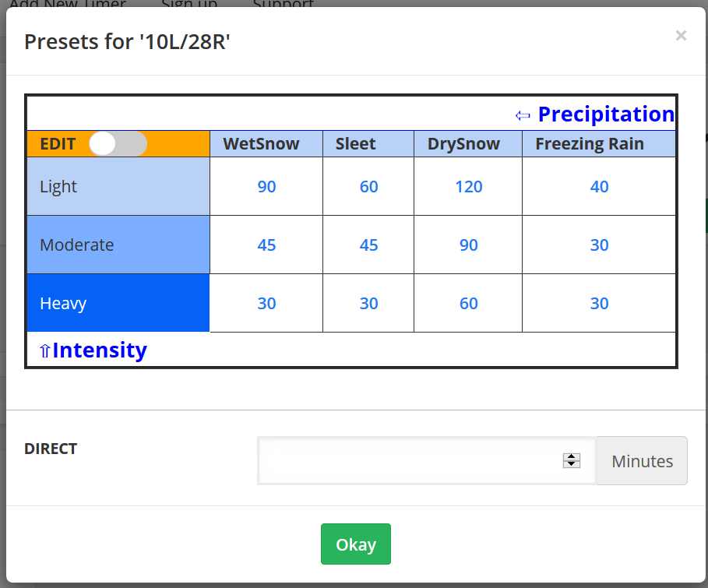
Task: Click the up arrow beside Intensity
Action: click(x=44, y=351)
